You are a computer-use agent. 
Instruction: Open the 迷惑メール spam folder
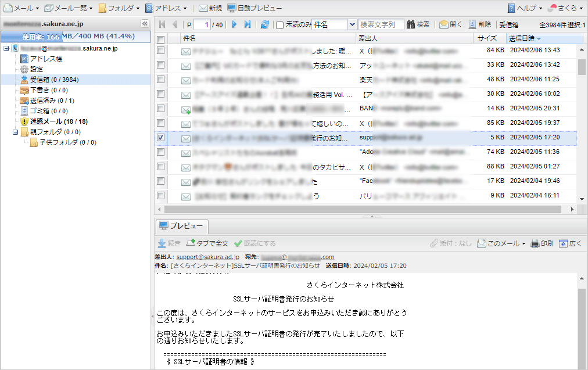coord(54,121)
